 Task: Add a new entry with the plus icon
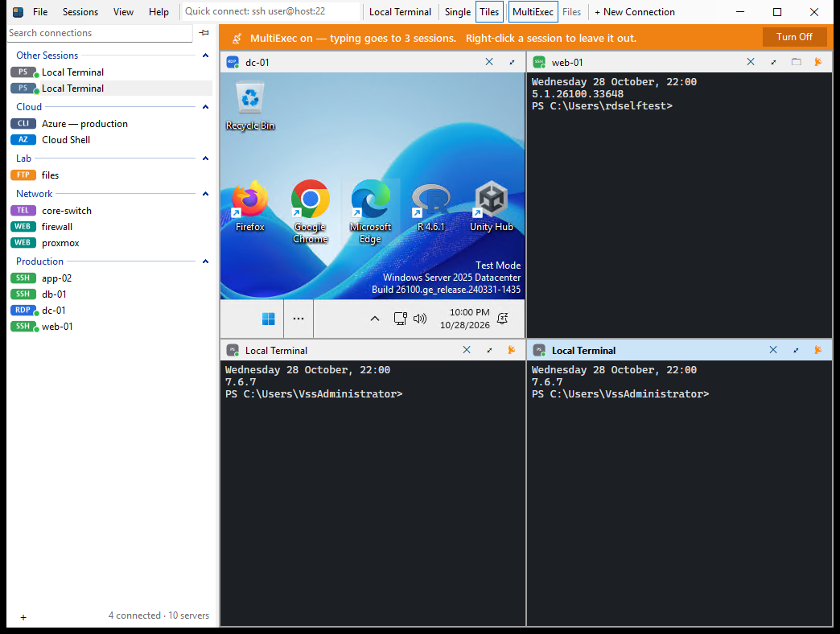tap(23, 617)
